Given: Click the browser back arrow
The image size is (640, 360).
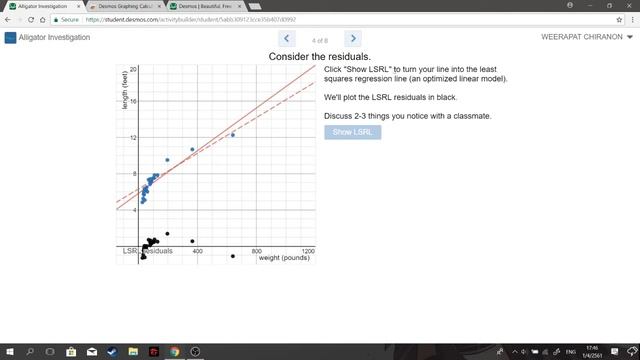Looking at the screenshot, I should pos(8,20).
